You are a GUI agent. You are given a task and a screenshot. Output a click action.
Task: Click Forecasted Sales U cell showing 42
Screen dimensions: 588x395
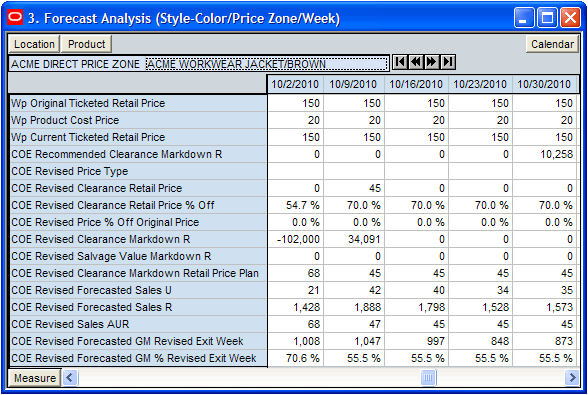[353, 290]
